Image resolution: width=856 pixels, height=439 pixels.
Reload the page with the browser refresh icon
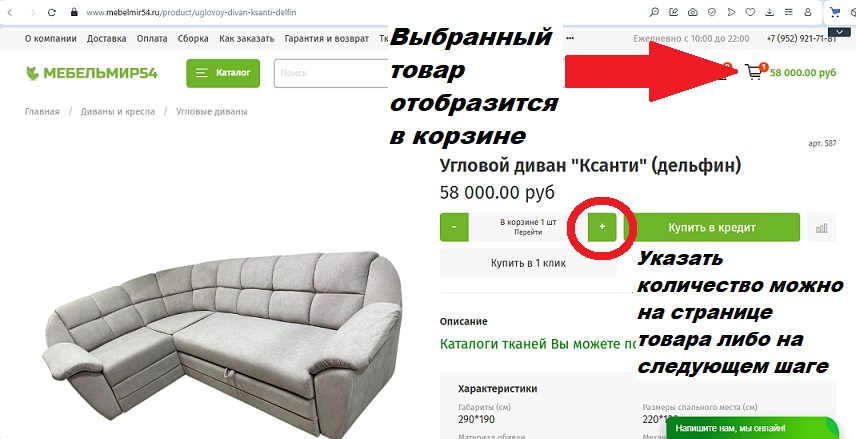tap(51, 12)
